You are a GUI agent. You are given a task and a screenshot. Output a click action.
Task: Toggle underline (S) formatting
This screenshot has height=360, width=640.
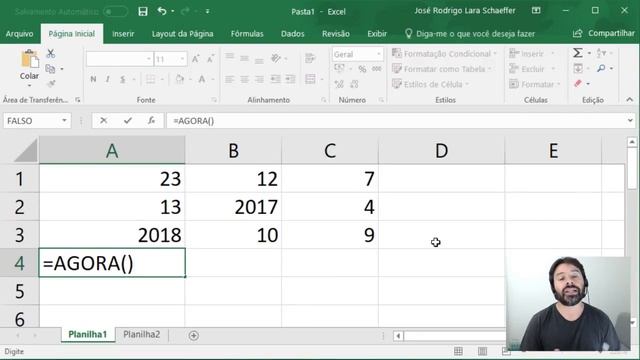pyautogui.click(x=122, y=79)
